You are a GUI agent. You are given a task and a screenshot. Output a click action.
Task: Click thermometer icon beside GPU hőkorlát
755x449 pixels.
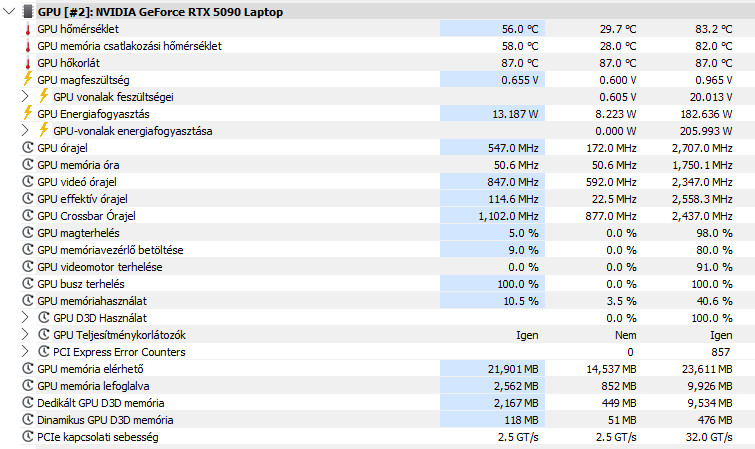click(x=28, y=63)
